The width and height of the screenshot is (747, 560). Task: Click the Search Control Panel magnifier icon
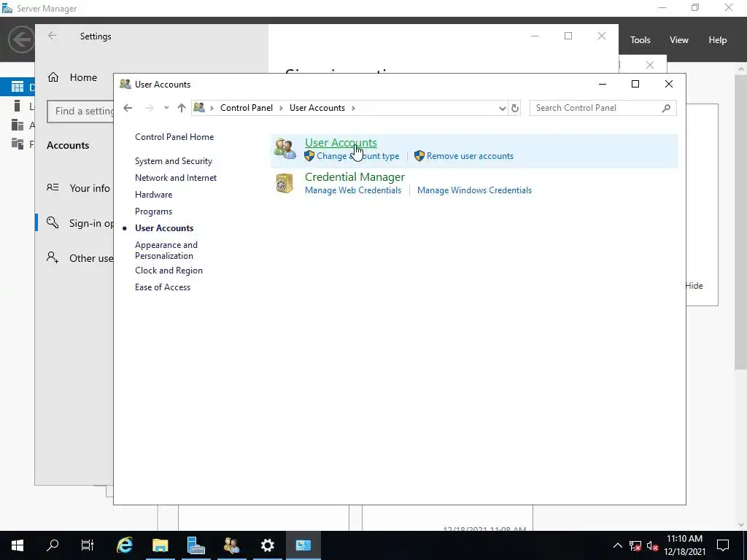[x=666, y=108]
